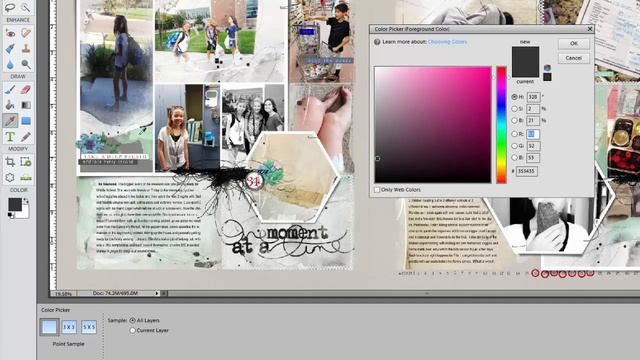
Task: Select the Brush tool
Action: pos(10,89)
